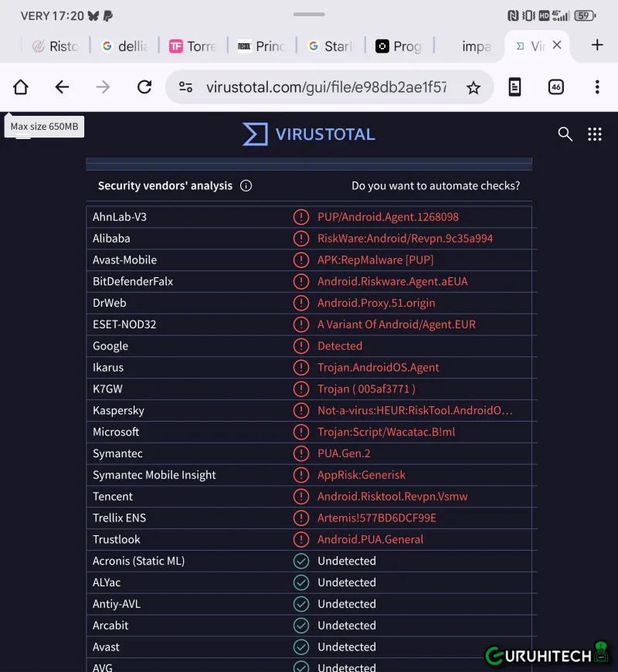Open the VirusTotal search icon
618x672 pixels.
565,134
